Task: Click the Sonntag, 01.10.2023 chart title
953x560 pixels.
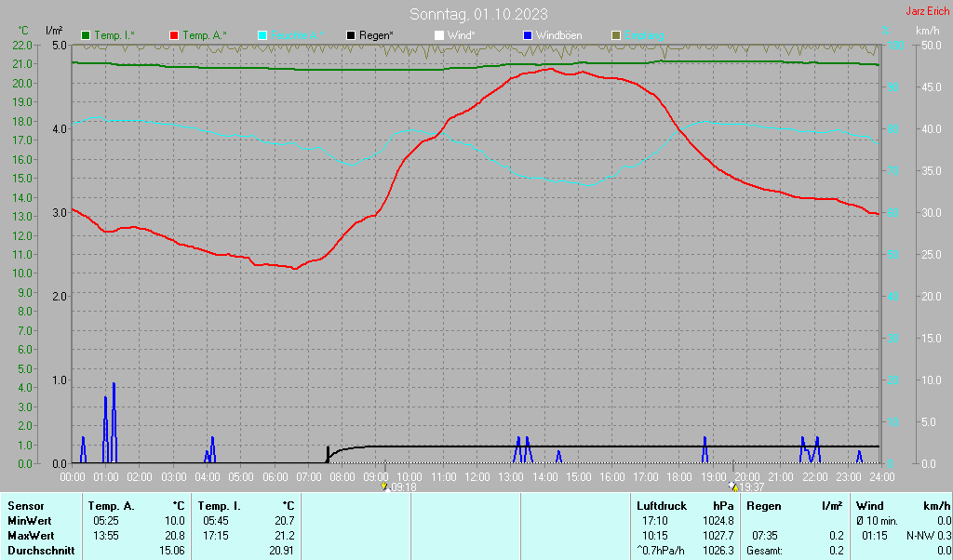Action: (478, 14)
